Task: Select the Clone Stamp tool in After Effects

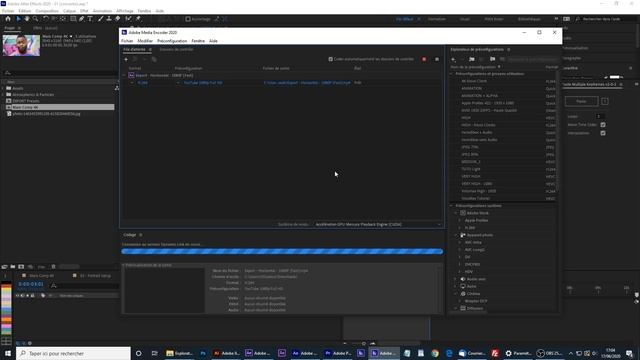Action: coord(109,19)
